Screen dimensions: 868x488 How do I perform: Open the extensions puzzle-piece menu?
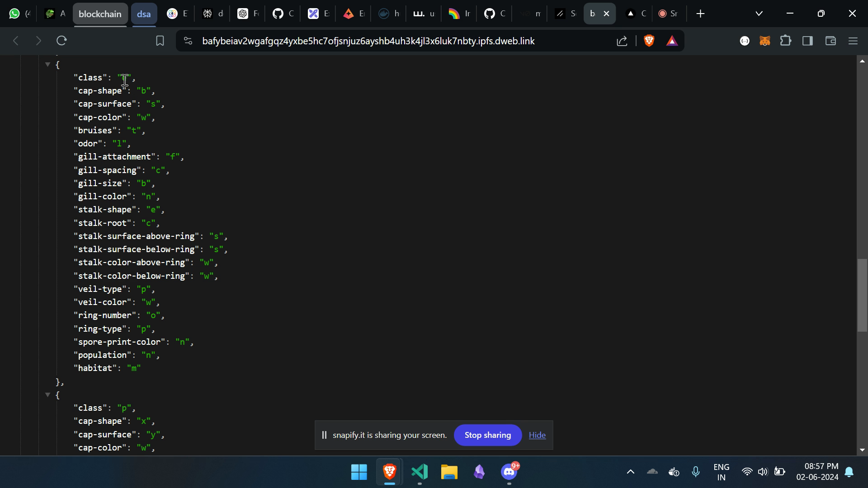[x=786, y=41]
